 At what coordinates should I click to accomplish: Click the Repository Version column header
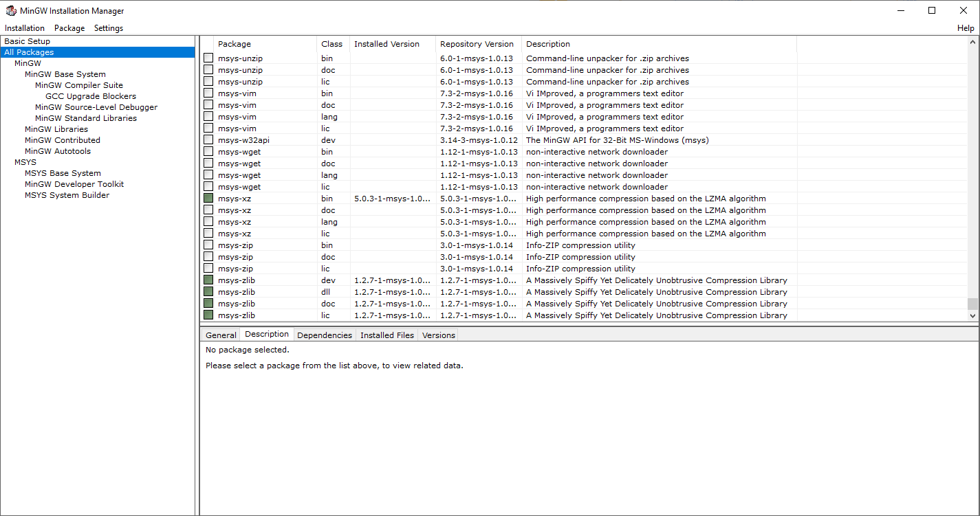point(479,44)
